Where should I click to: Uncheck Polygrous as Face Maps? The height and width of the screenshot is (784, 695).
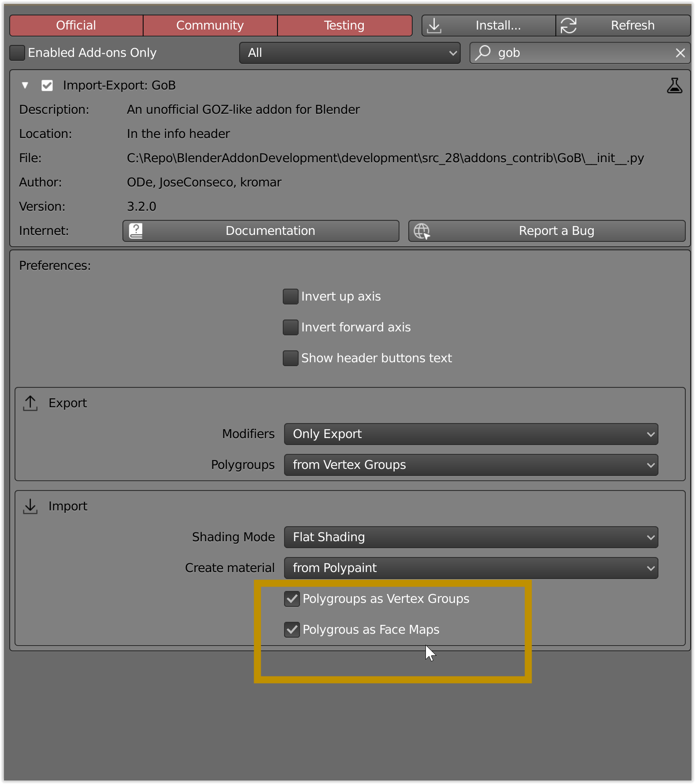point(292,630)
